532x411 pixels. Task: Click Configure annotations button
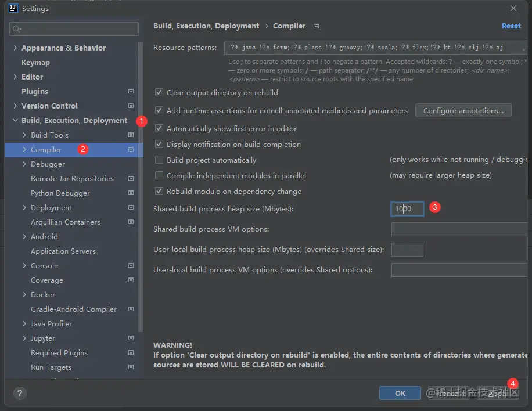pos(463,110)
